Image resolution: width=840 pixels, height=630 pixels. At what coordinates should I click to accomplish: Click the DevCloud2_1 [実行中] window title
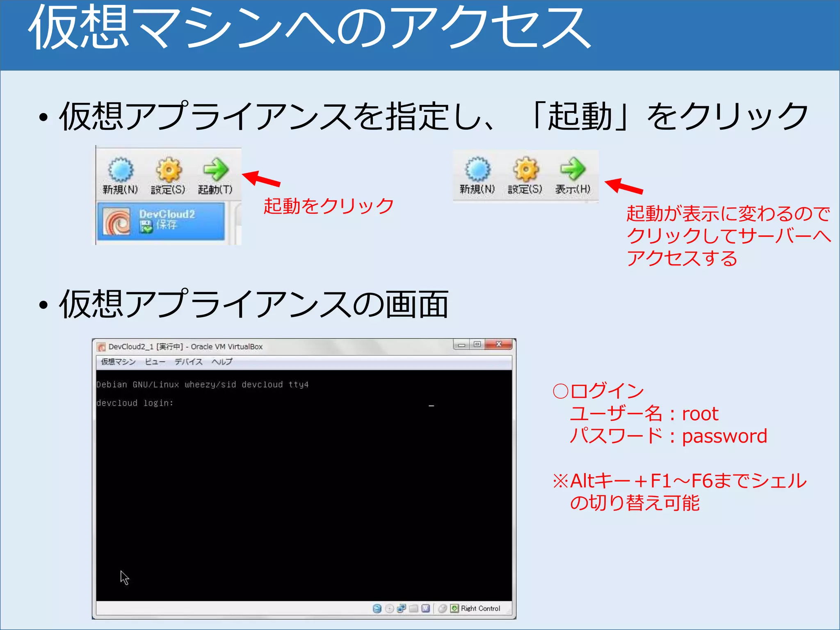(185, 347)
